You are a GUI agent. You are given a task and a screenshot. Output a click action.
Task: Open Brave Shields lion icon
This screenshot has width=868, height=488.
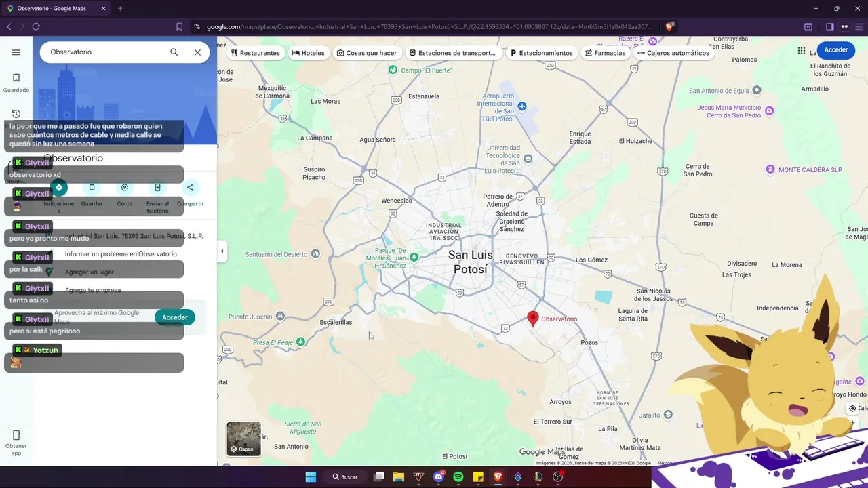pos(669,26)
